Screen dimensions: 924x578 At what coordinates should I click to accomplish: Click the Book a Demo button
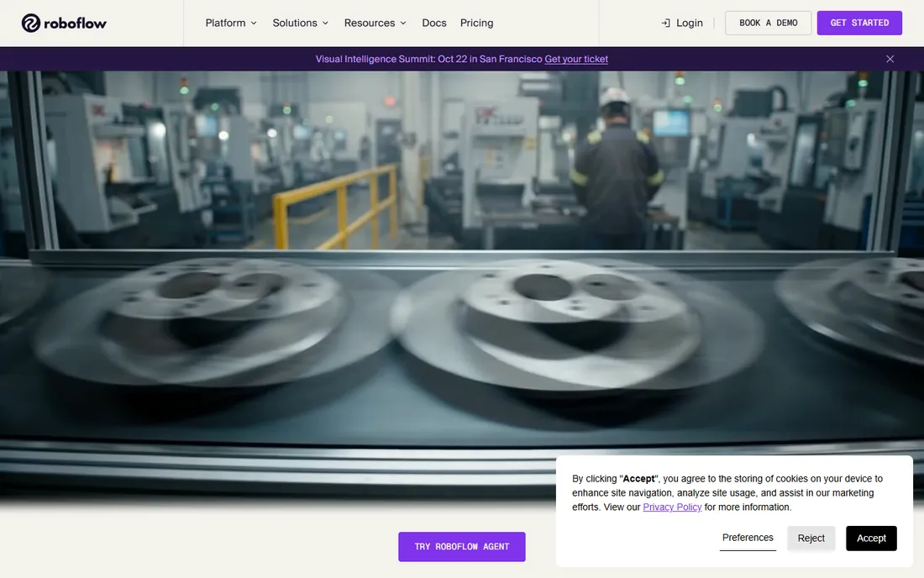pyautogui.click(x=768, y=23)
